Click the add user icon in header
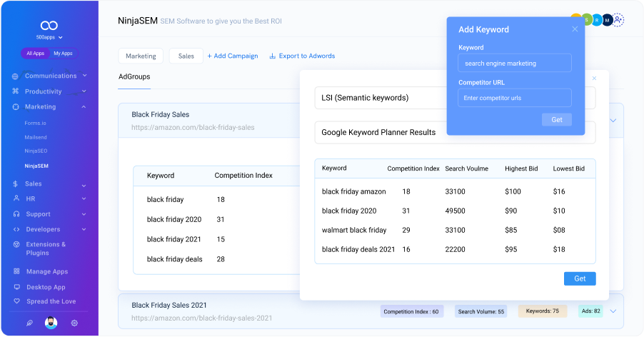This screenshot has height=337, width=644. [x=618, y=20]
